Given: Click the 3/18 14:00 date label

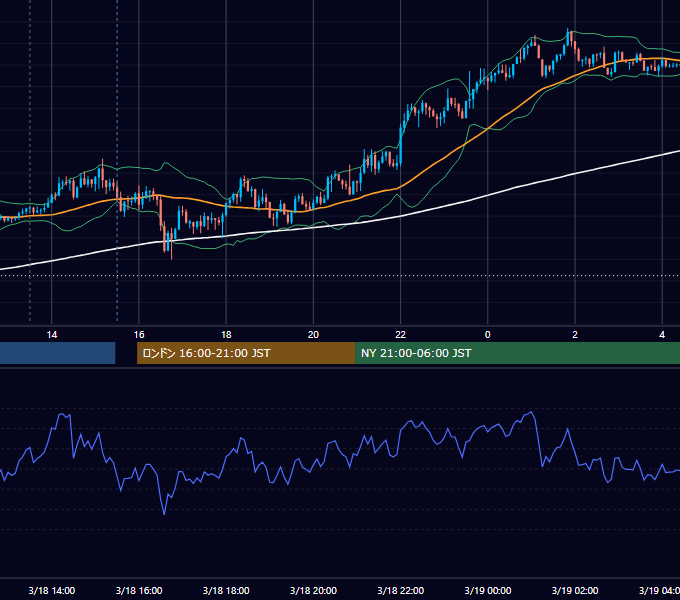Looking at the screenshot, I should tap(52, 590).
